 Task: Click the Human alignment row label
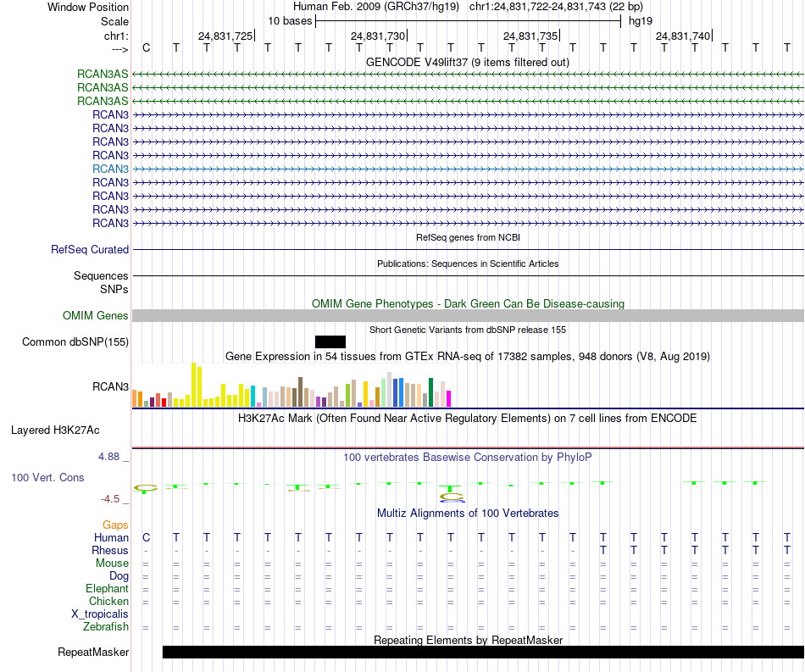tap(111, 537)
